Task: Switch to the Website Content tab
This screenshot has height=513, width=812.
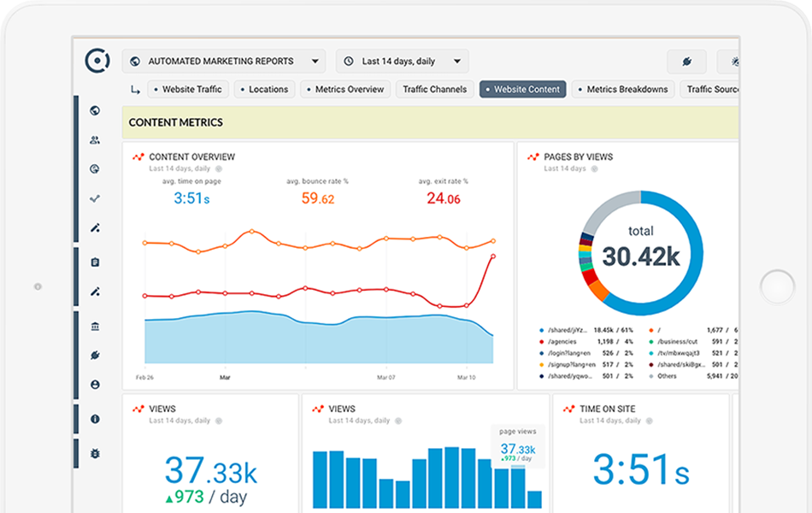Action: tap(522, 89)
